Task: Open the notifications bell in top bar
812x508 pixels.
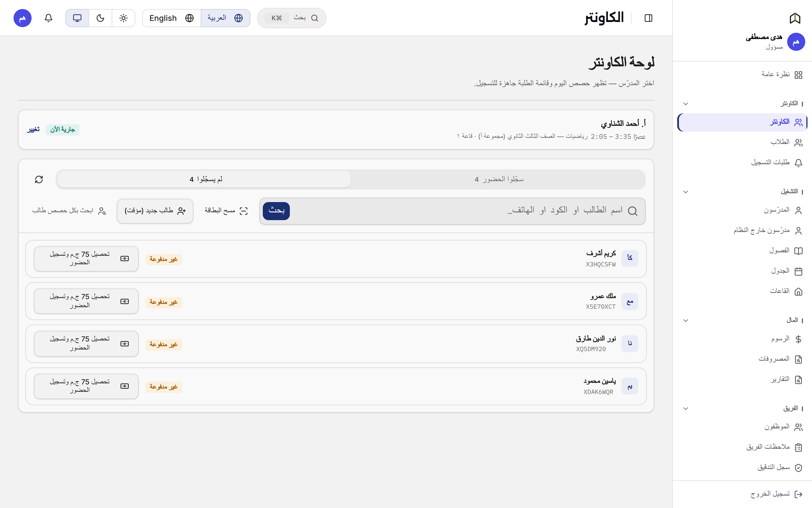Action: coord(48,18)
